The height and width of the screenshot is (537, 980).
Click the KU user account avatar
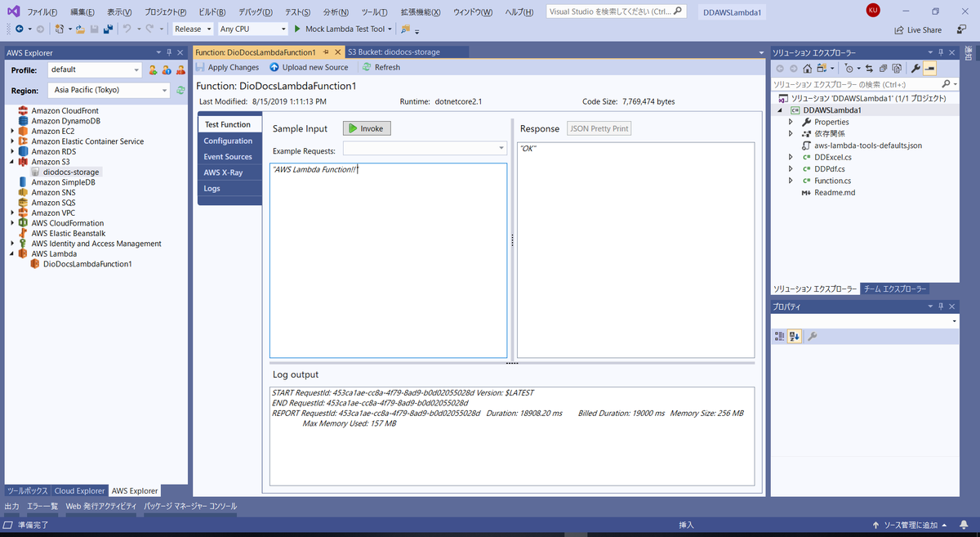click(873, 10)
